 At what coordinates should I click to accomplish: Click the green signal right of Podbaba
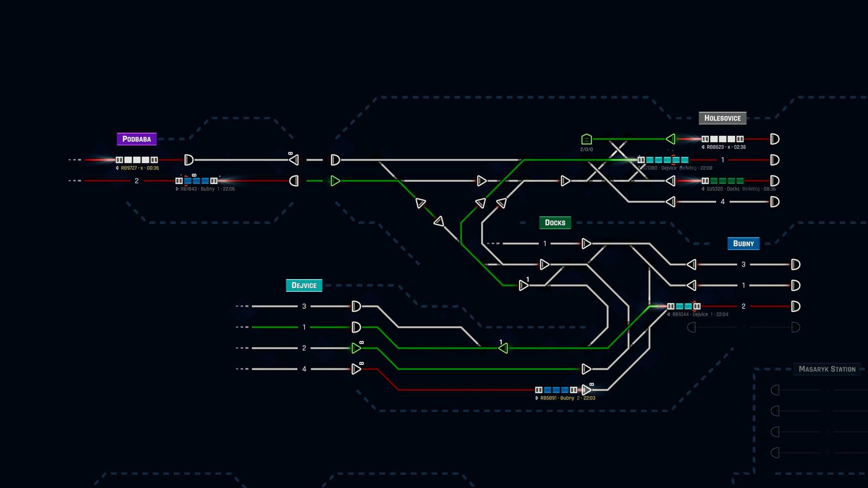click(x=335, y=181)
